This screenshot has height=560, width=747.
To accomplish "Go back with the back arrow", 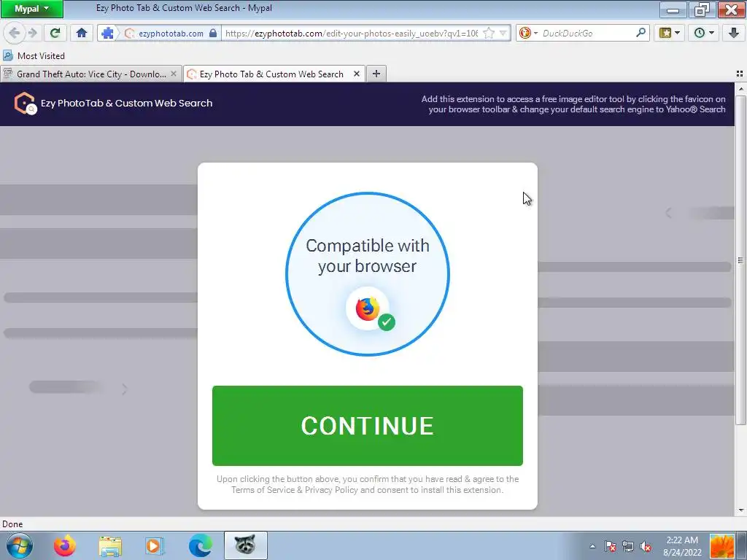I will [x=15, y=33].
